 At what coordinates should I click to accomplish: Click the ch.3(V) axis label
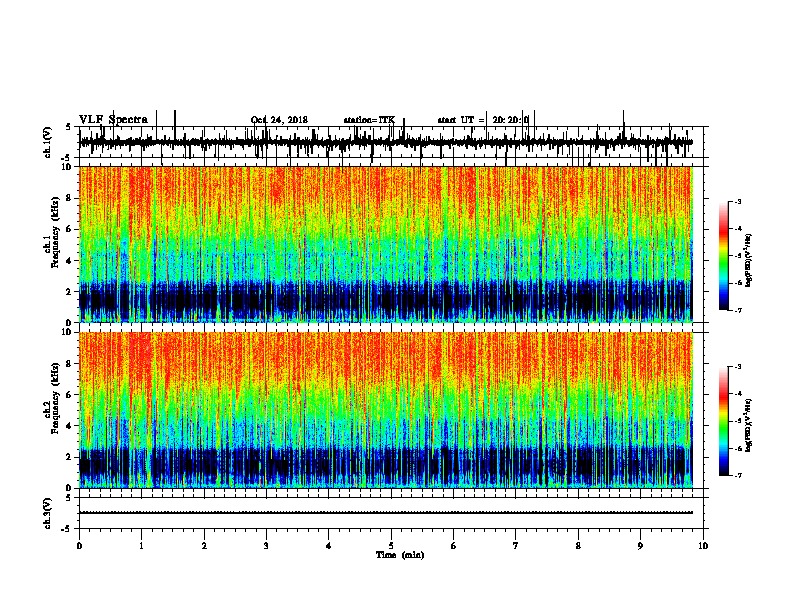[48, 513]
